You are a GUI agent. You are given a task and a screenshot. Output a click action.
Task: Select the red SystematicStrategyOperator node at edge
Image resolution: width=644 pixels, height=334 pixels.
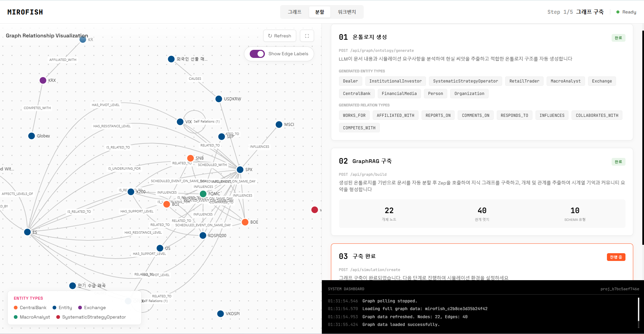pyautogui.click(x=315, y=210)
